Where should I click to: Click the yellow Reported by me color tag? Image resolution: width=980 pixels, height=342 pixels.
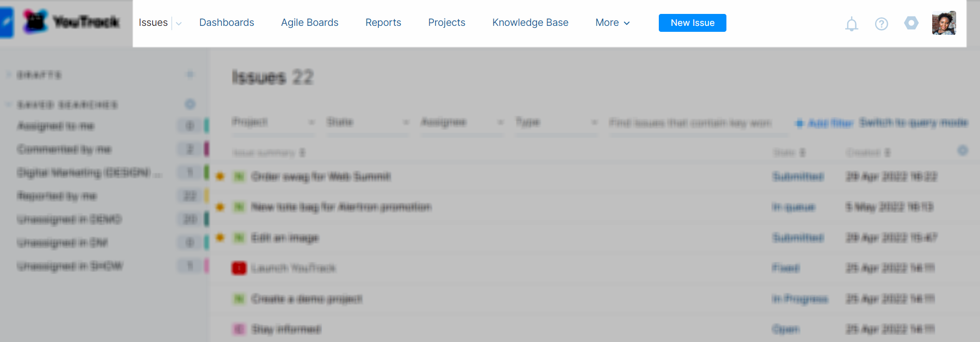pos(207,196)
